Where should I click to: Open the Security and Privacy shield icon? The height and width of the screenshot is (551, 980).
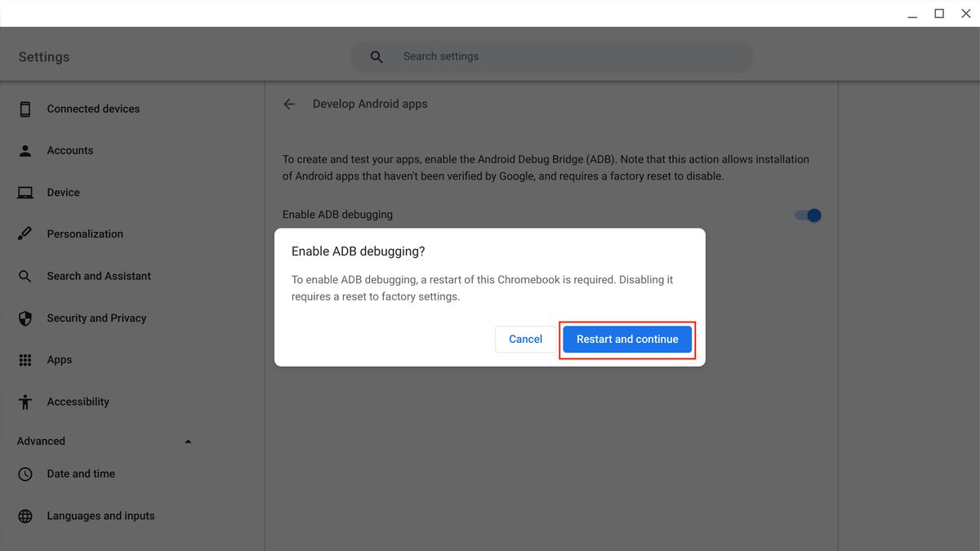(x=24, y=318)
